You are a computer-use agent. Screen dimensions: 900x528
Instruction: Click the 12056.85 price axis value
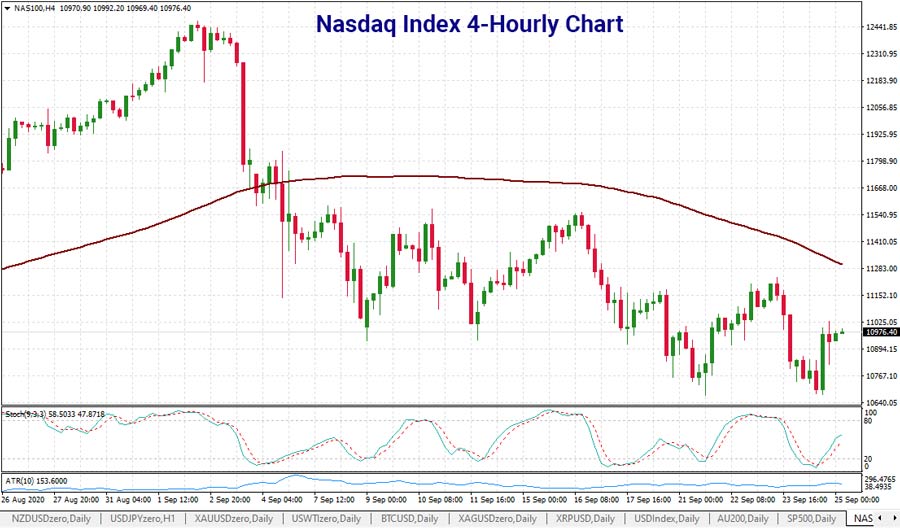pyautogui.click(x=882, y=107)
